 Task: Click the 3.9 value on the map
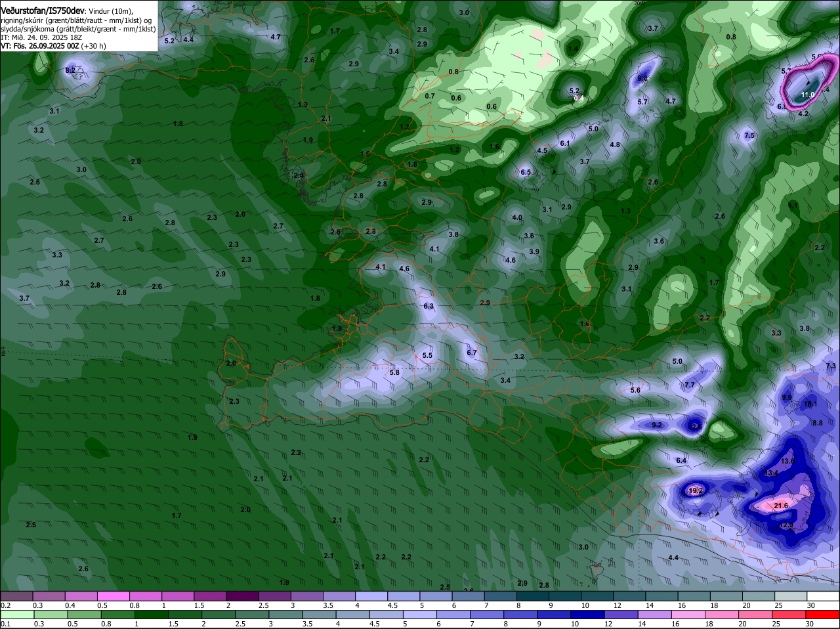tap(534, 252)
